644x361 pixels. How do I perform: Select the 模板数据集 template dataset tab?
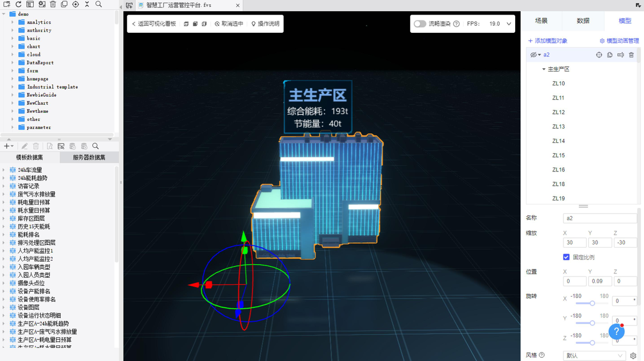coord(30,157)
